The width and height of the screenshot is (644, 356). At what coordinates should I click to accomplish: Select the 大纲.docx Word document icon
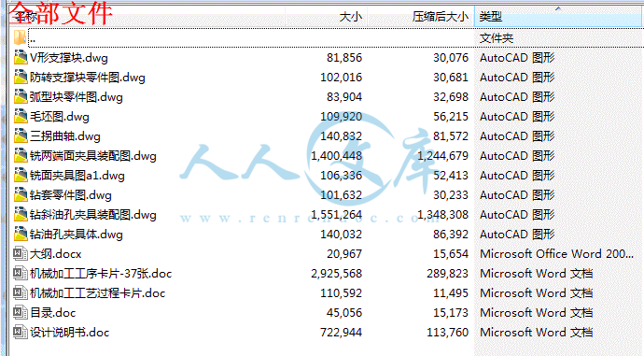21,253
